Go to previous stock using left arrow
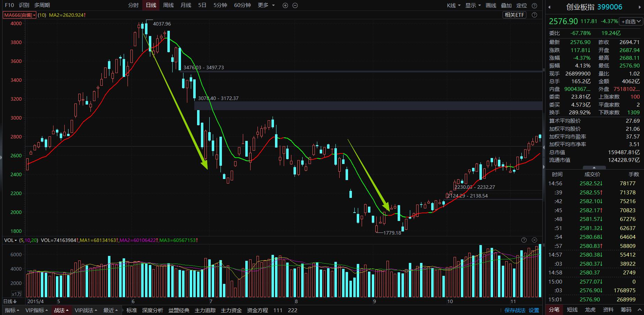 tap(549, 7)
